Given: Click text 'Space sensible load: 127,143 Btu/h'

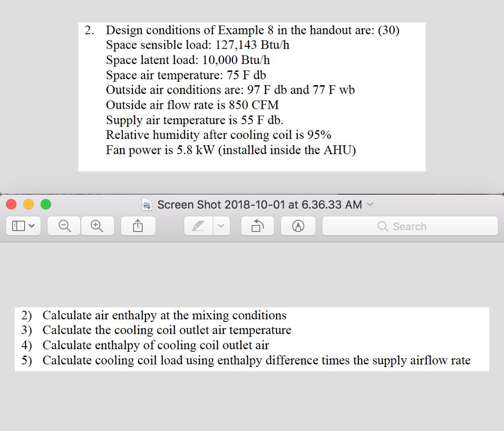Looking at the screenshot, I should 198,45.
